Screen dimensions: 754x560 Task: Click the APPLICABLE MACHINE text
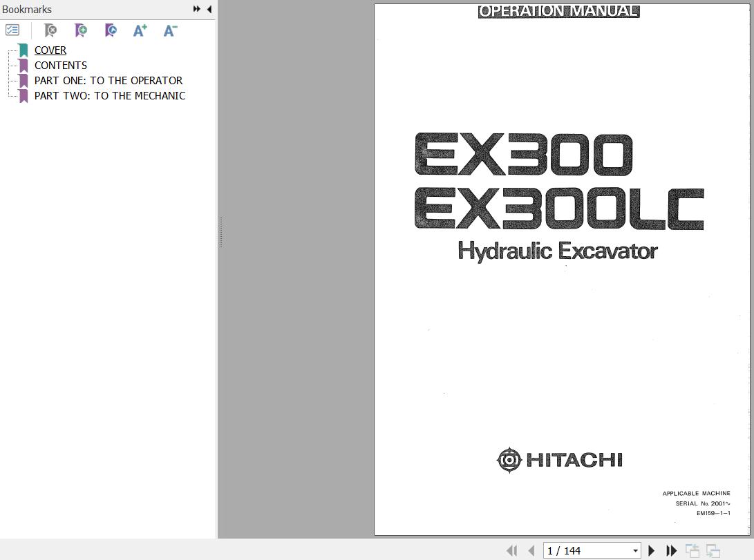(x=696, y=493)
